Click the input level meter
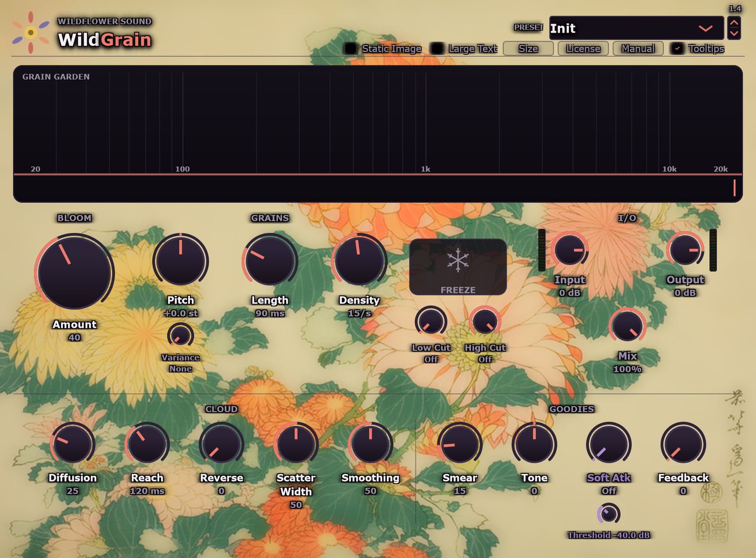Screen dimensions: 756x558 point(542,250)
